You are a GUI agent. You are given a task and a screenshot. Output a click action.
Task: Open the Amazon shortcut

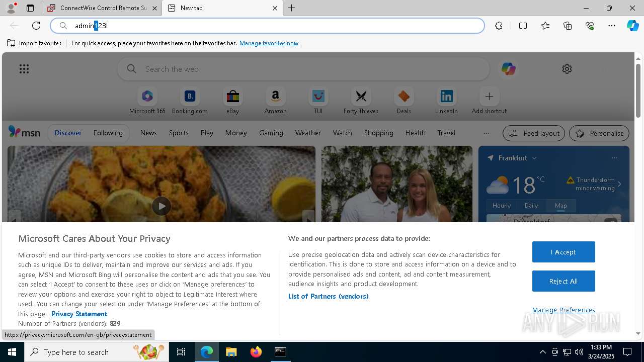[275, 101]
